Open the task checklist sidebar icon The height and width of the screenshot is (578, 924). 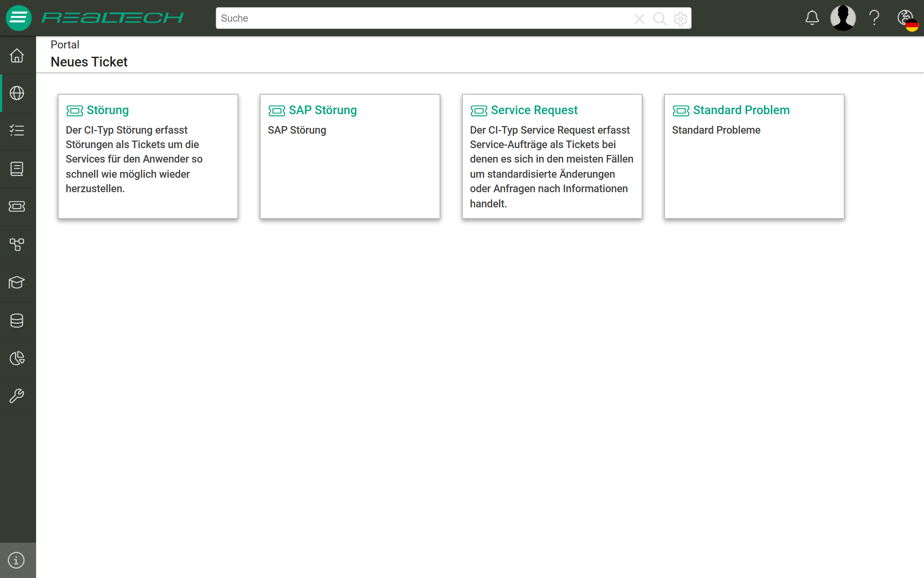17,131
